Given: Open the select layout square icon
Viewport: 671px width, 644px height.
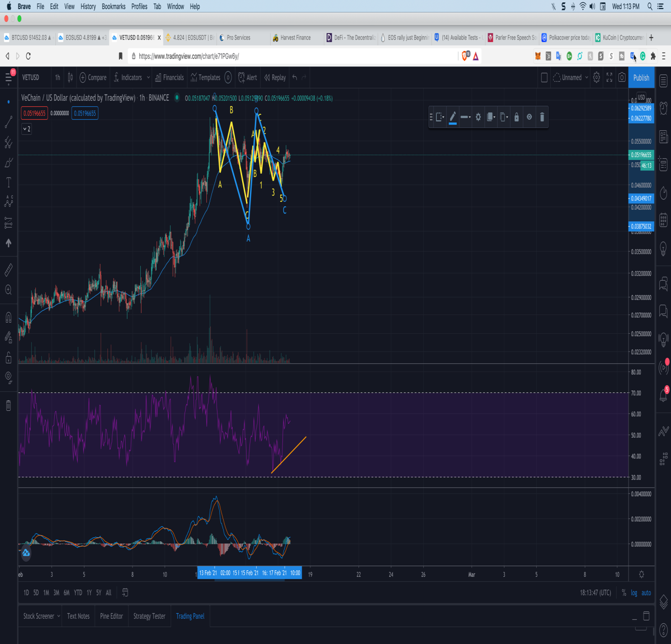Looking at the screenshot, I should point(544,78).
